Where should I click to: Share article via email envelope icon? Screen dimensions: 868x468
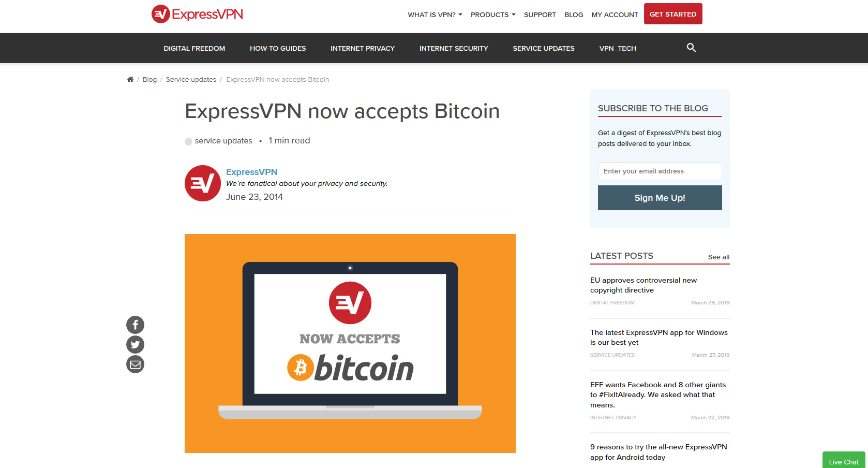click(135, 364)
